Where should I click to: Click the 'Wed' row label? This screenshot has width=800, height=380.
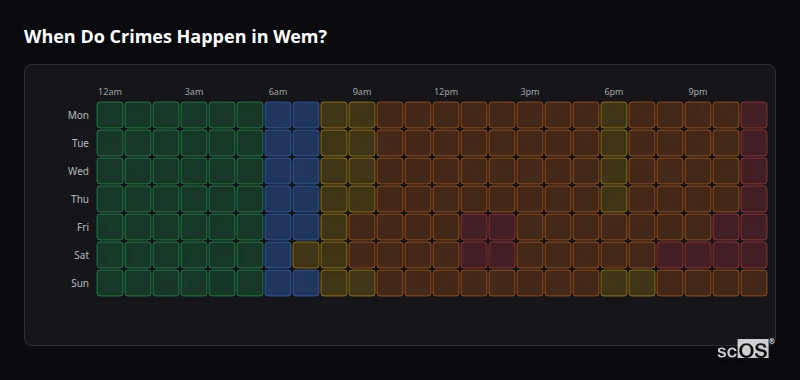[x=78, y=171]
